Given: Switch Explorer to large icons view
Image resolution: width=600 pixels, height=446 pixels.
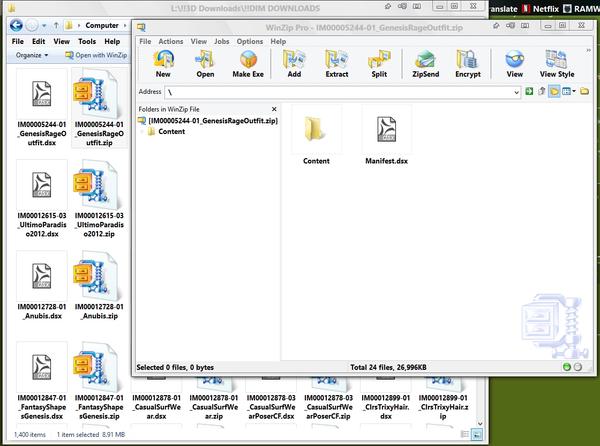Looking at the screenshot, I should [x=477, y=435].
